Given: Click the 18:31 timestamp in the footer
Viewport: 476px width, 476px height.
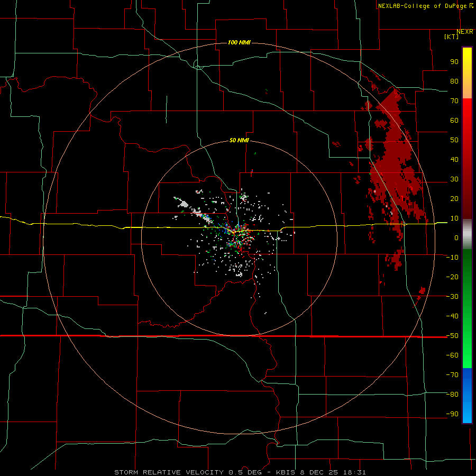Looking at the screenshot, I should (354, 472).
